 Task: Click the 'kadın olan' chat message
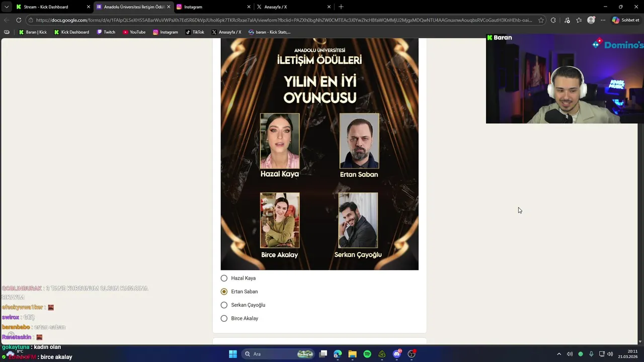tap(47, 347)
